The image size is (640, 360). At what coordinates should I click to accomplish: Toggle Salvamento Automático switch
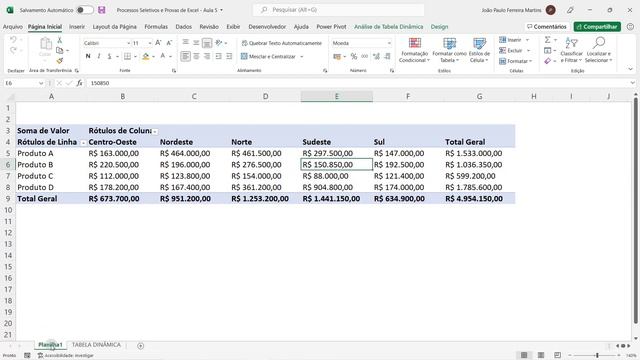click(85, 10)
